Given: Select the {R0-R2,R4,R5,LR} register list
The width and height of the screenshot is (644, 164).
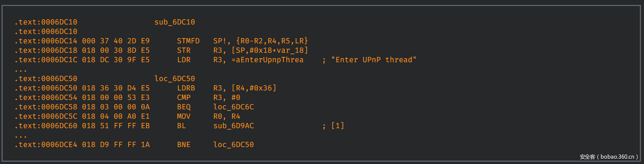Looking at the screenshot, I should [x=272, y=41].
